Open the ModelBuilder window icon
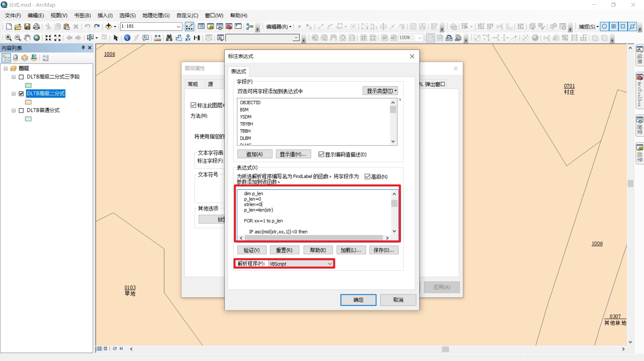644x361 pixels. point(250,26)
